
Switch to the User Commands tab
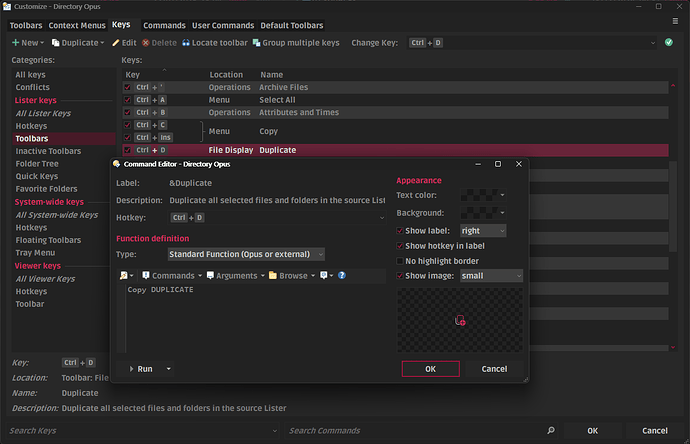(x=223, y=26)
